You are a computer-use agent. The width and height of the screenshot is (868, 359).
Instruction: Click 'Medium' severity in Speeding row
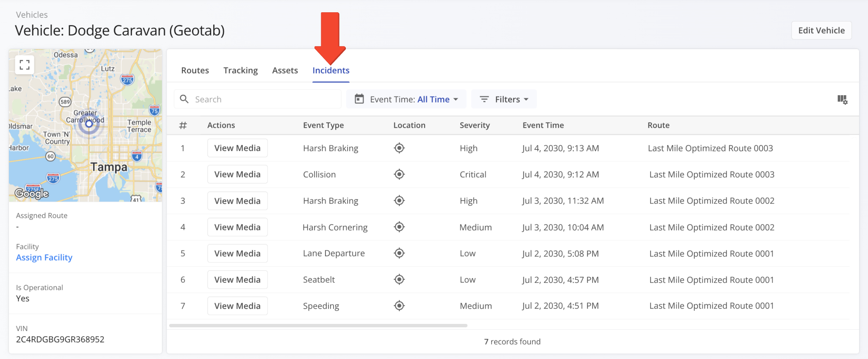pos(476,306)
